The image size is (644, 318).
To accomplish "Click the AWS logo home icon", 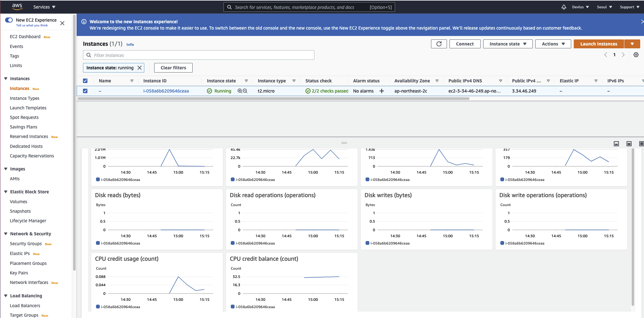I will 17,7.
